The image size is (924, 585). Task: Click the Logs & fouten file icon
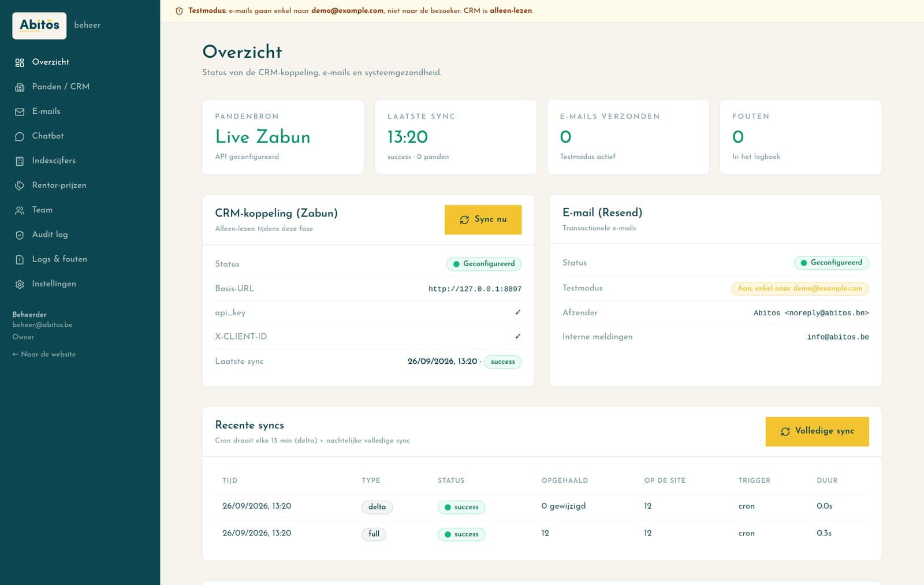pyautogui.click(x=20, y=259)
